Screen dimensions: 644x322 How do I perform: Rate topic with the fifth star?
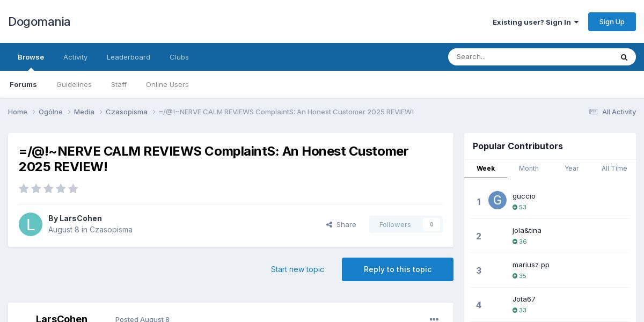[73, 188]
